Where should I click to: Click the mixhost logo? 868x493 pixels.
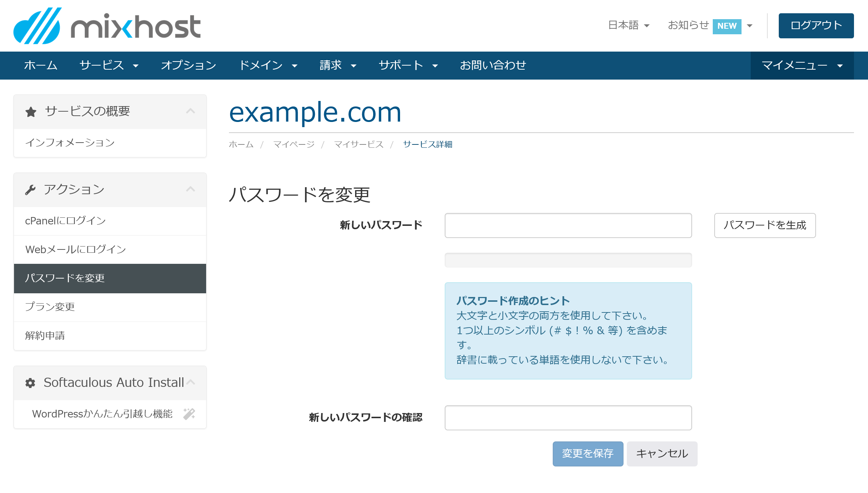pyautogui.click(x=107, y=26)
